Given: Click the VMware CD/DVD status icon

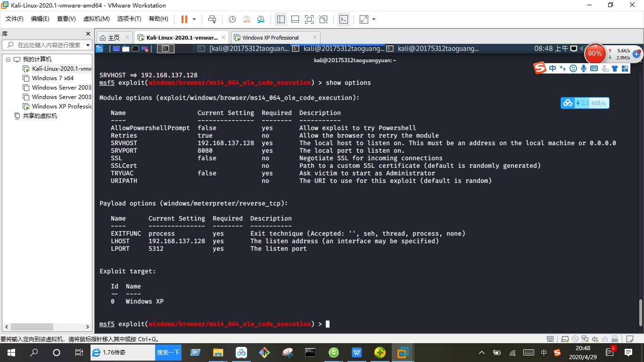Looking at the screenshot, I should [574, 339].
